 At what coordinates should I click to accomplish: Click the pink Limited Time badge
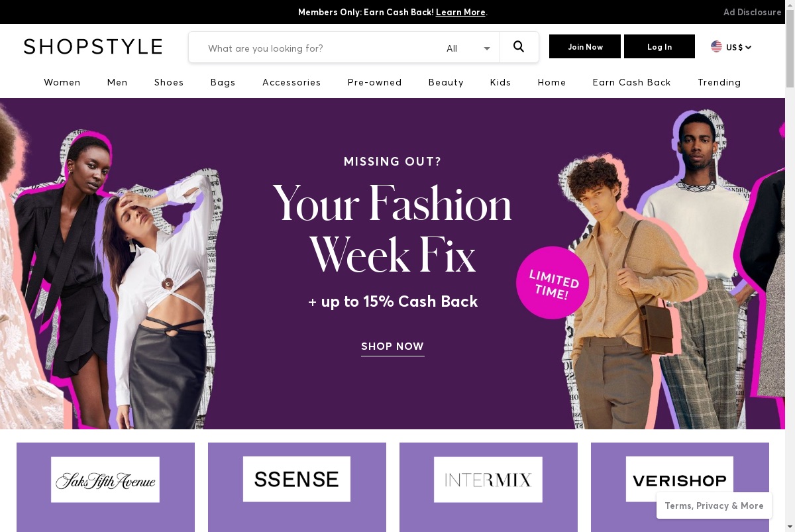[553, 283]
